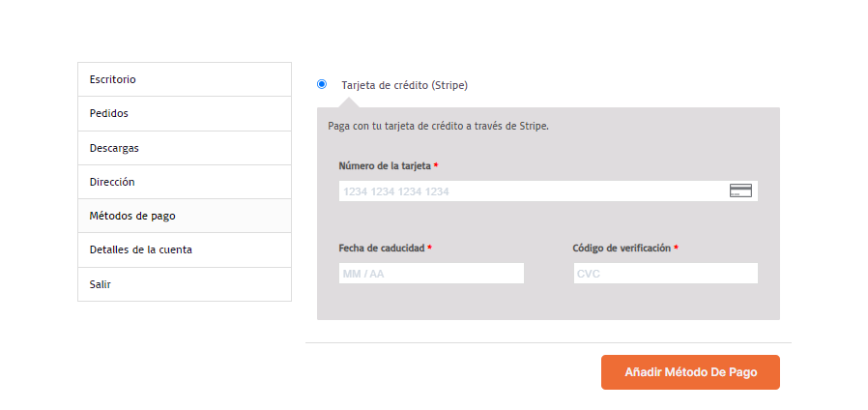Click the credit card icon in number field
868x410 pixels.
click(740, 190)
